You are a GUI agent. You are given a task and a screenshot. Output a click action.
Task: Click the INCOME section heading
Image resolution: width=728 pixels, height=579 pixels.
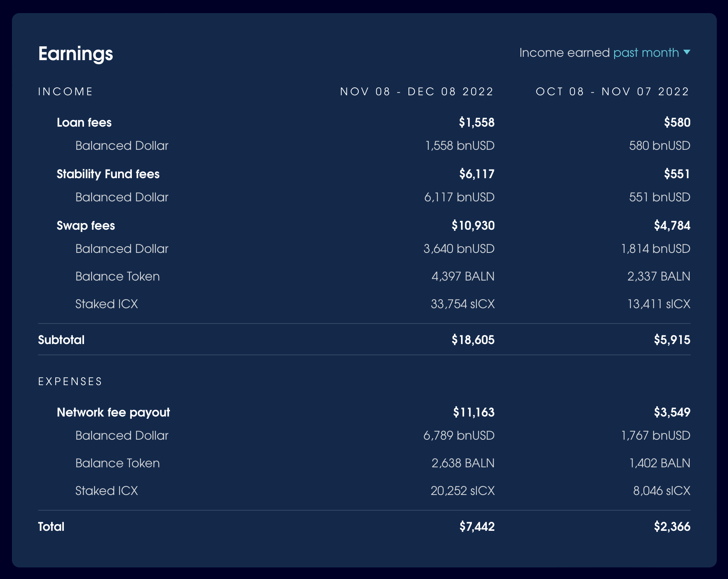click(x=65, y=92)
